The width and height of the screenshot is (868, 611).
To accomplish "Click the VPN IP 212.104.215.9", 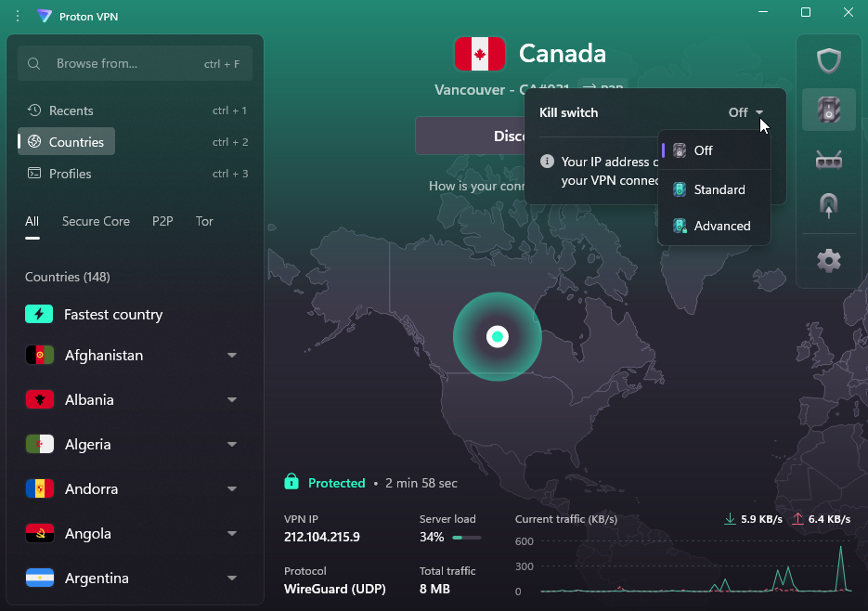I will (x=321, y=537).
